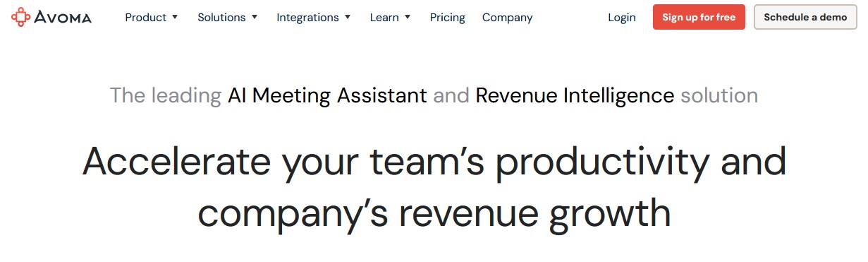
Task: Click the Avoma logo icon
Action: pos(20,17)
